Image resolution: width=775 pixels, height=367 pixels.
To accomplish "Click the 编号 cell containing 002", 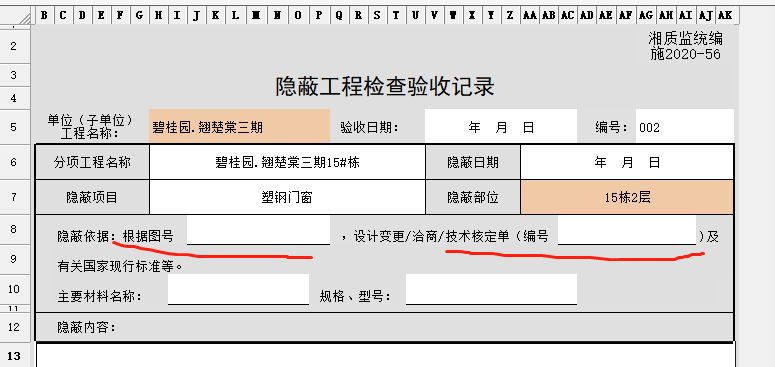I will [x=685, y=127].
